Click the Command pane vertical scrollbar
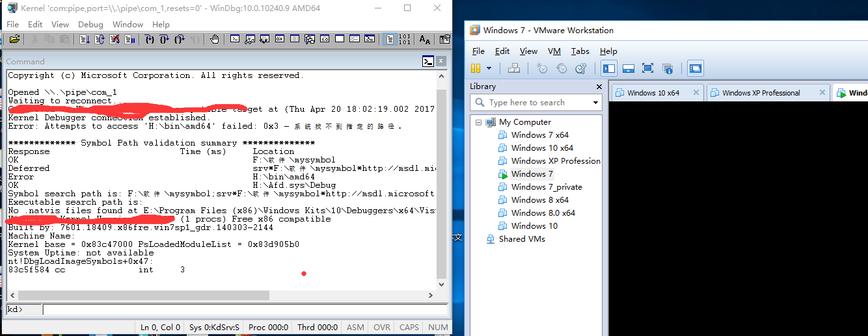 [442, 179]
